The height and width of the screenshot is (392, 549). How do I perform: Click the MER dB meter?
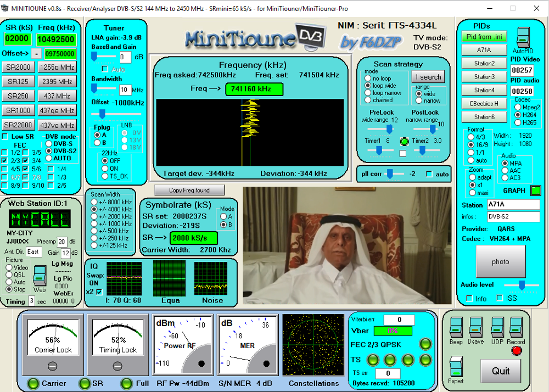[248, 345]
